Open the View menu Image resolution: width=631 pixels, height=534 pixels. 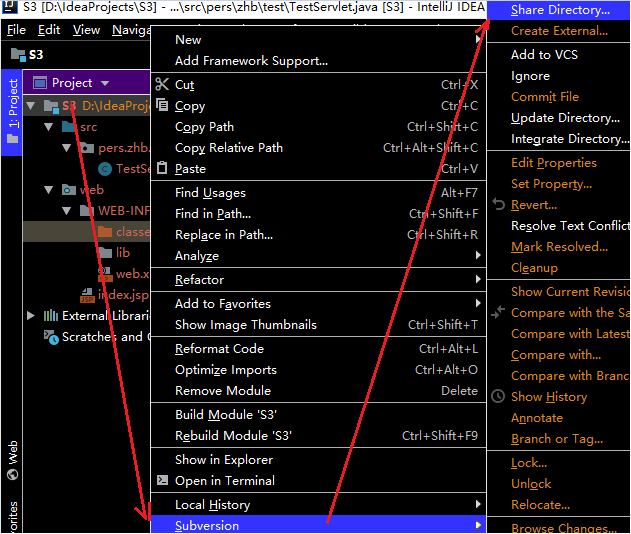pyautogui.click(x=86, y=30)
